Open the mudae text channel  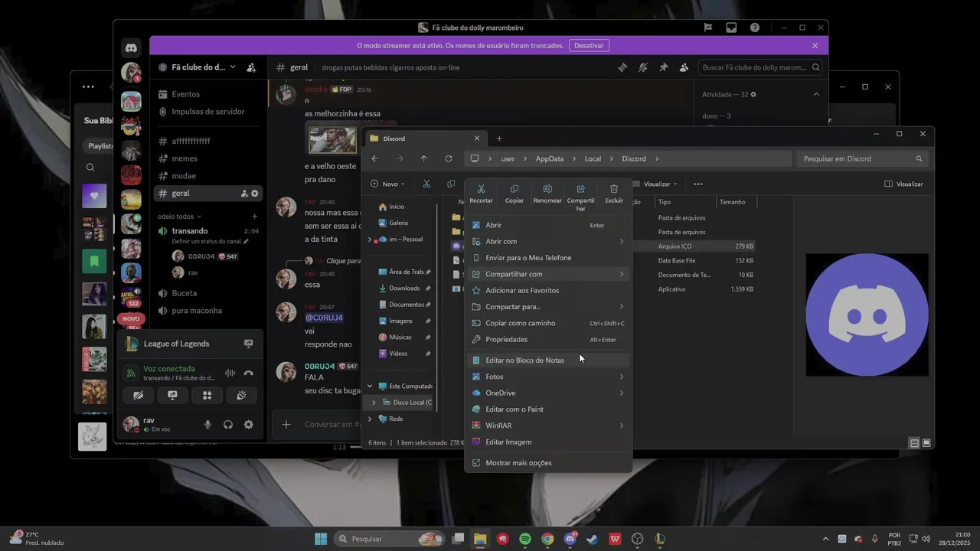click(208, 176)
